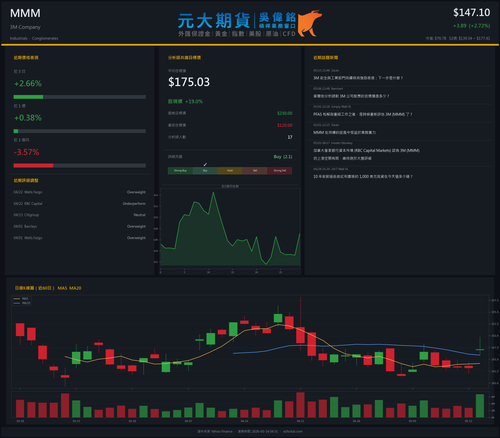This screenshot has width=500, height=438.
Task: Open the Barchart news headline
Action: (x=351, y=96)
